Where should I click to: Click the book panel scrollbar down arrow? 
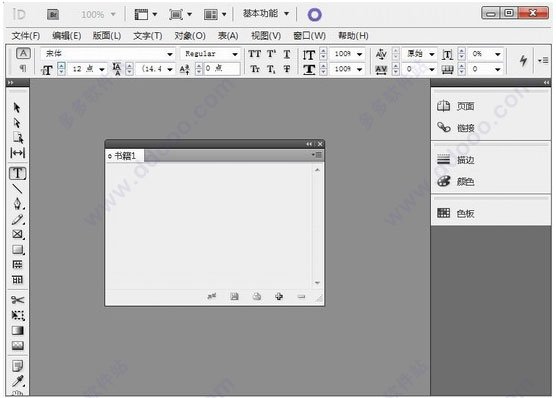[x=317, y=283]
